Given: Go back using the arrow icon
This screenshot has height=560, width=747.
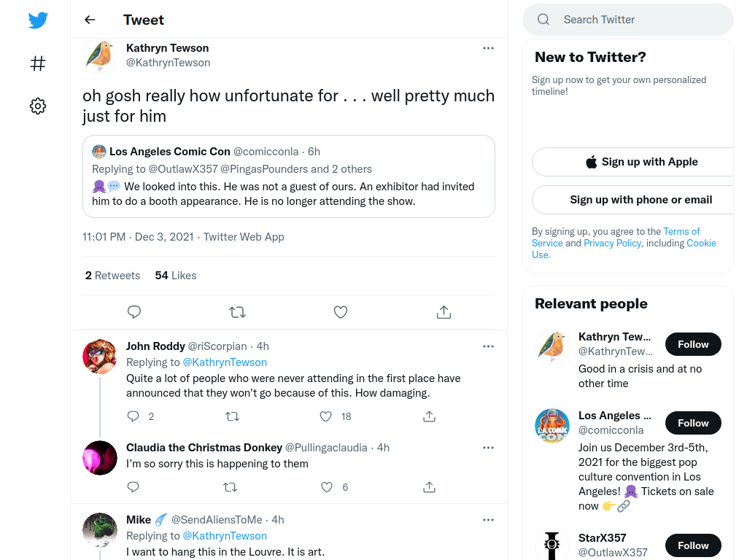Looking at the screenshot, I should 90,20.
